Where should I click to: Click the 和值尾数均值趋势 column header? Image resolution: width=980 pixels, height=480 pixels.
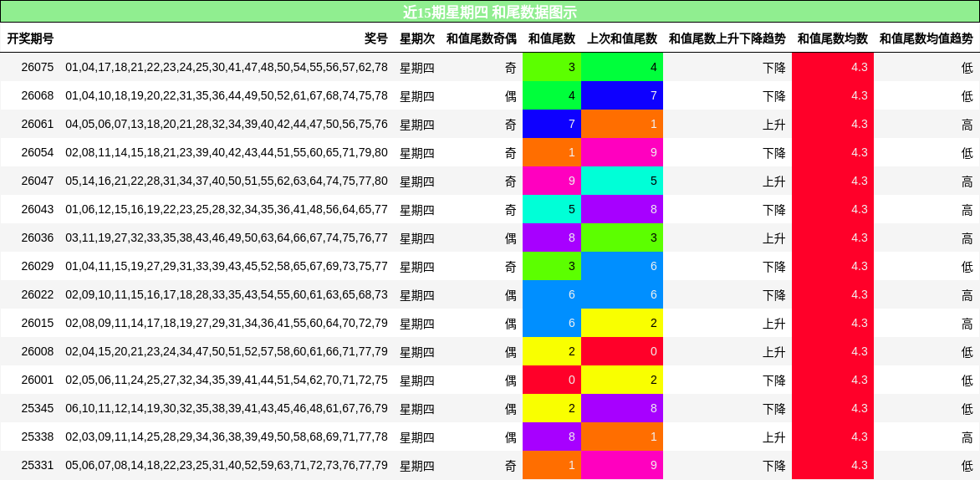pos(926,38)
